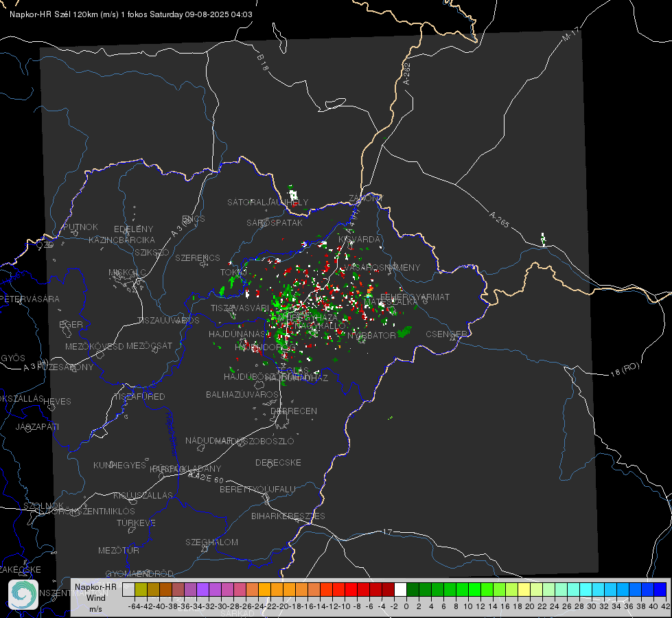The height and width of the screenshot is (618, 672).
Task: Select the TISZAVASVÁRI label
Action: point(240,308)
